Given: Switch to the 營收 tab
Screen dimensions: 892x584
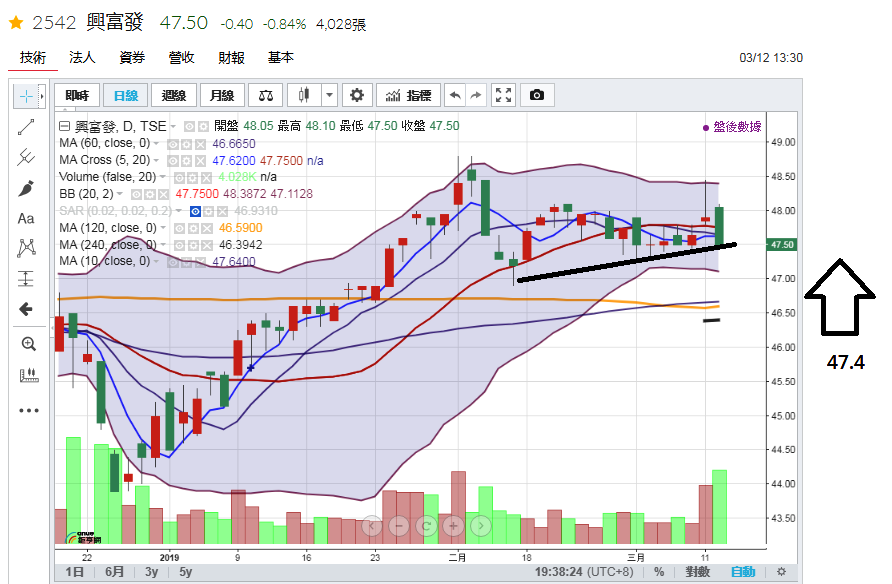Looking at the screenshot, I should click(181, 57).
